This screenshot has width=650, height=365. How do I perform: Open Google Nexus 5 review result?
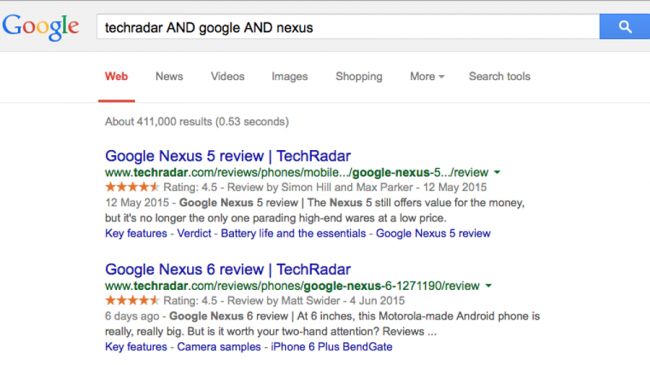(x=228, y=156)
